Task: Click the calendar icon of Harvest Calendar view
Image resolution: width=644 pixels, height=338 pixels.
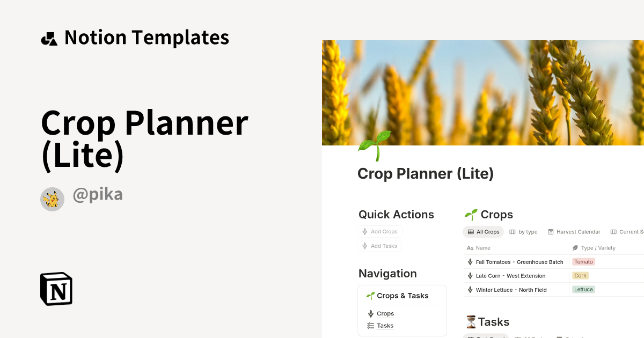Action: (x=551, y=232)
